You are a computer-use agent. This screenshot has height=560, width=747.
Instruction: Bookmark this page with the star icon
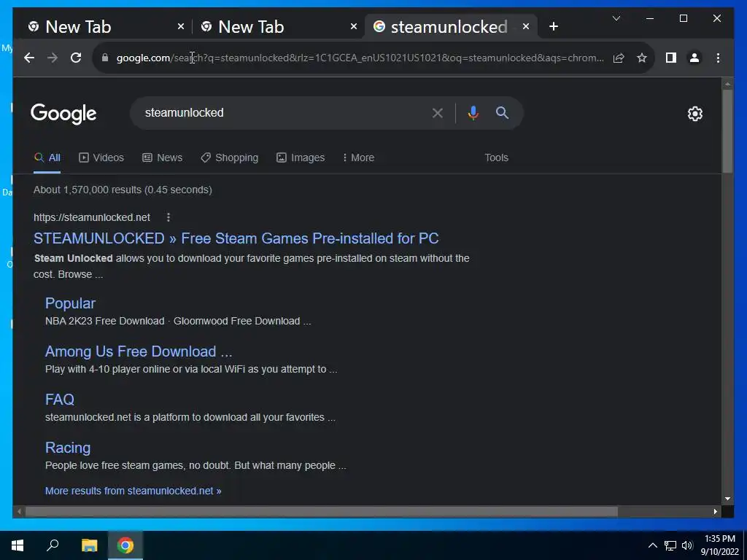tap(642, 58)
